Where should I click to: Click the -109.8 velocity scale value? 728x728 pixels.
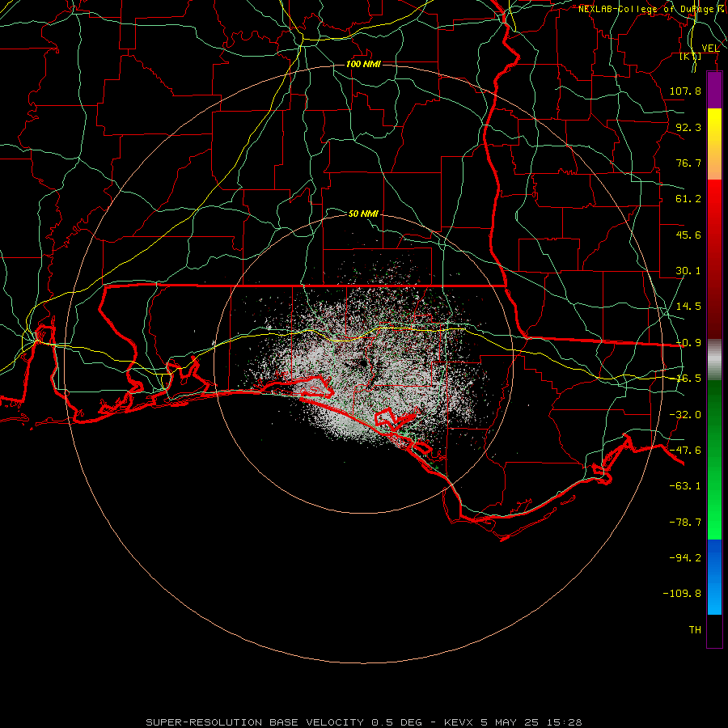pyautogui.click(x=682, y=594)
